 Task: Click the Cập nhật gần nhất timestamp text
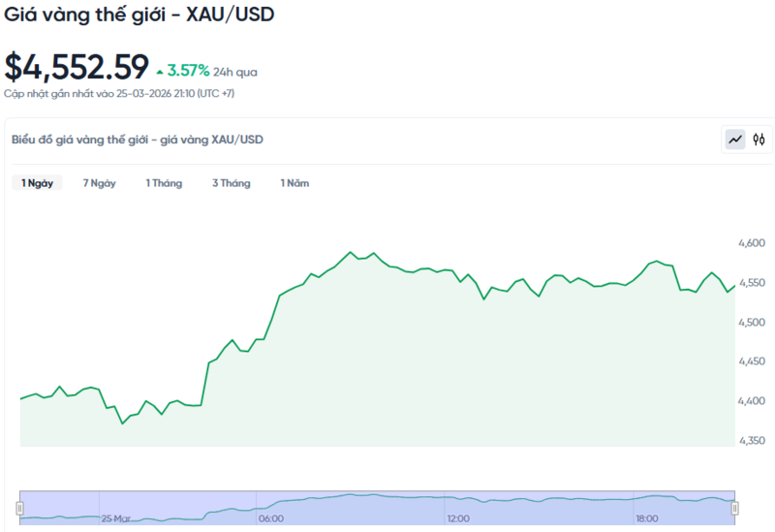click(x=119, y=94)
